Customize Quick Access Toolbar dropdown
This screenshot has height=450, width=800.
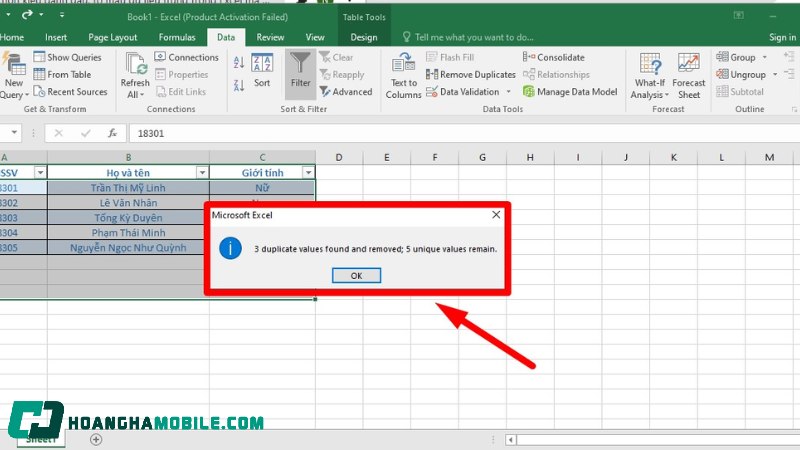click(x=62, y=15)
